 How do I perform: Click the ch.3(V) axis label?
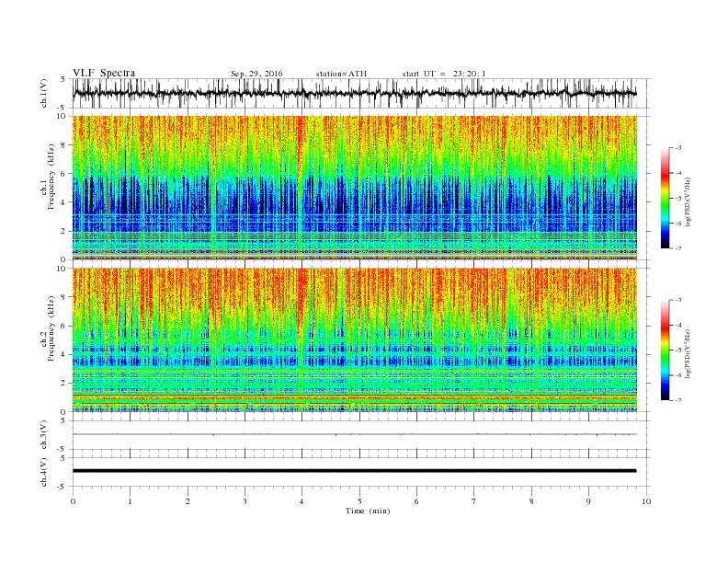click(x=44, y=435)
